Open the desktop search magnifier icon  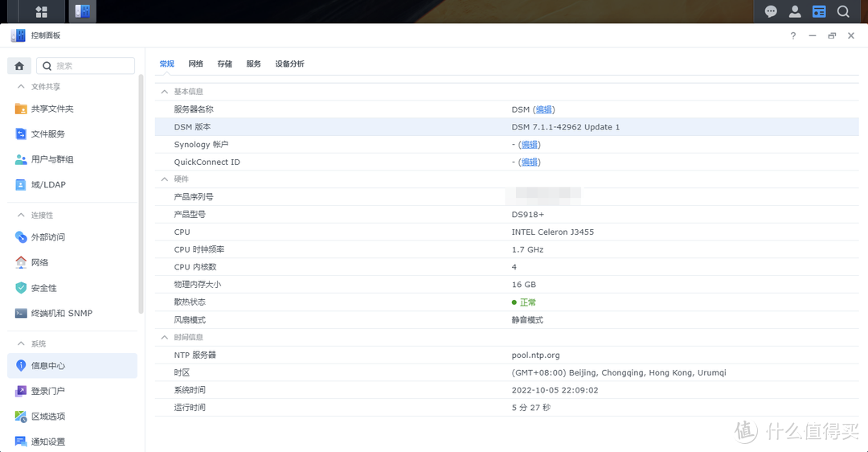843,11
